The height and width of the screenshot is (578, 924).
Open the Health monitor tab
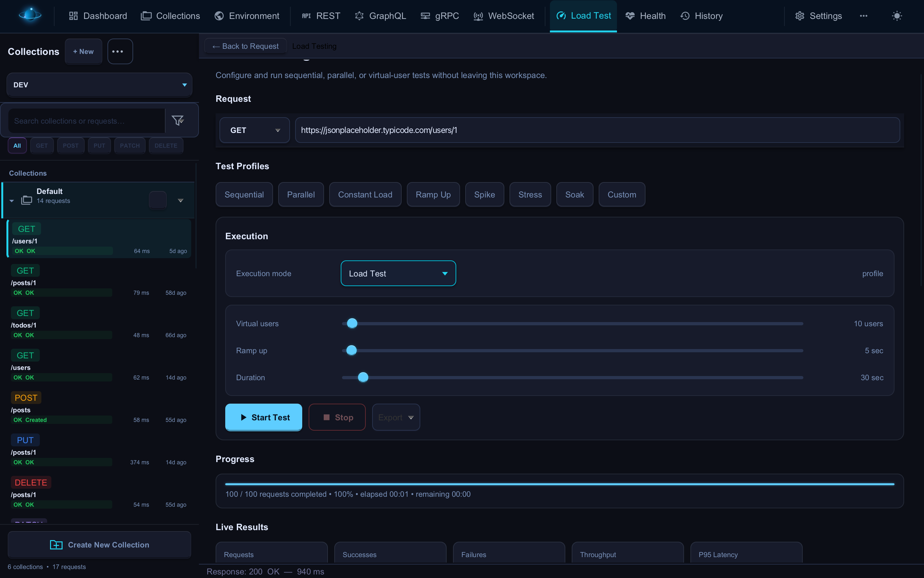click(x=646, y=16)
